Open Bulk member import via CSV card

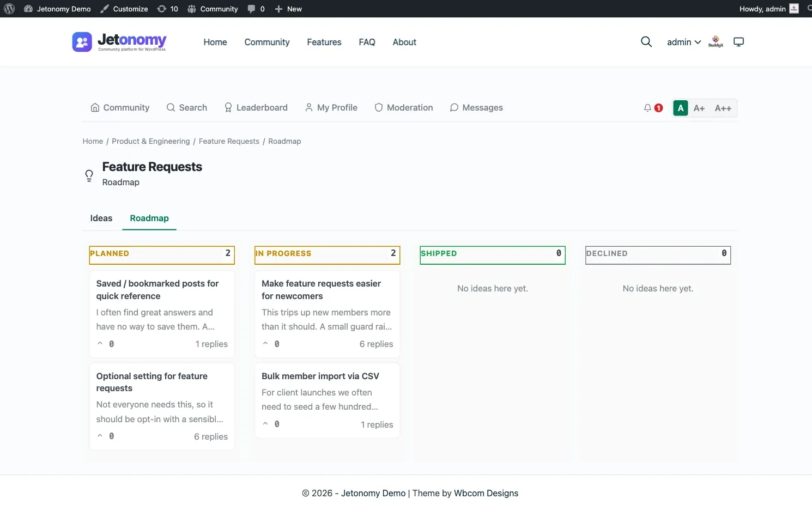(x=320, y=376)
